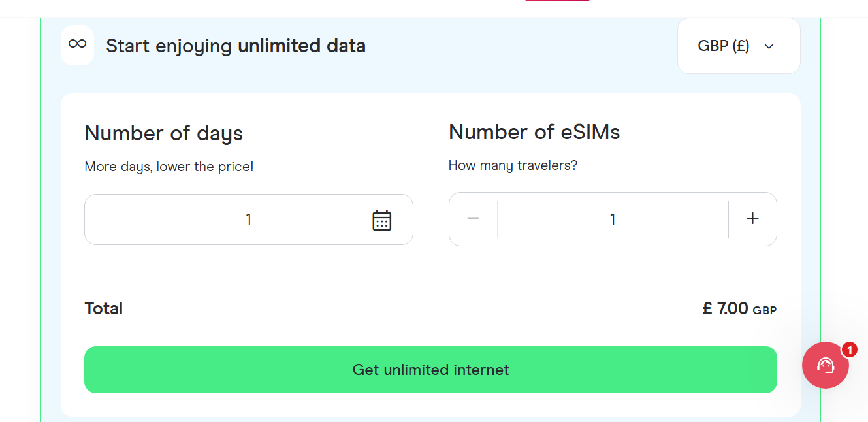Click the Total price amount
This screenshot has height=422, width=868.
tap(739, 308)
